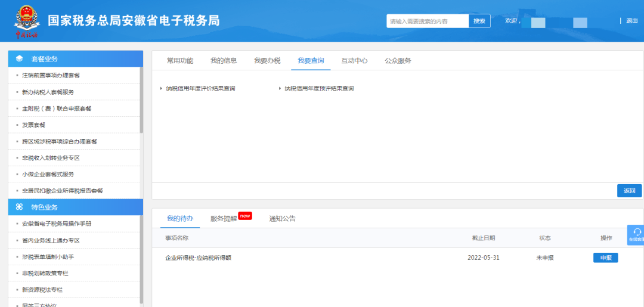644x307 pixels.
Task: Click the 返回 button
Action: tap(629, 190)
